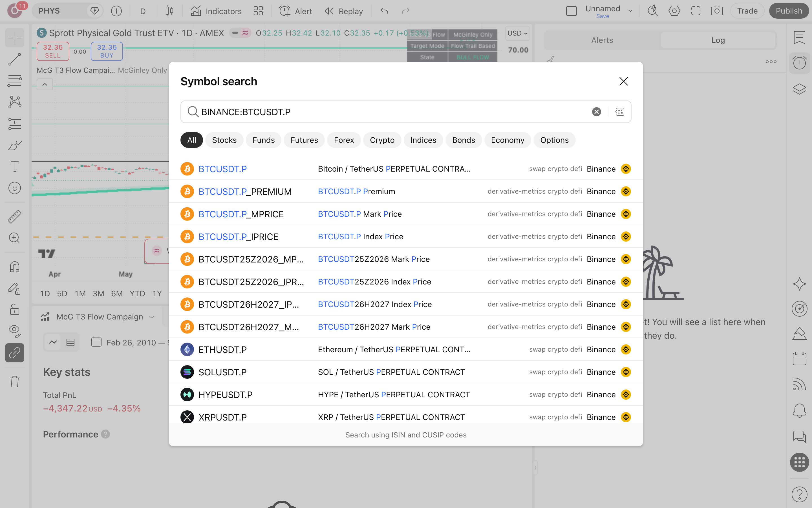This screenshot has width=812, height=508.
Task: Select the zoom in tool
Action: [x=15, y=238]
